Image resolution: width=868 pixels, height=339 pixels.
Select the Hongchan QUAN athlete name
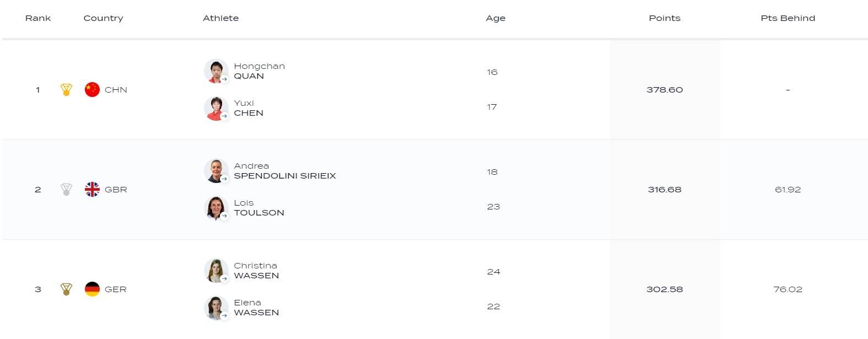[x=259, y=71]
